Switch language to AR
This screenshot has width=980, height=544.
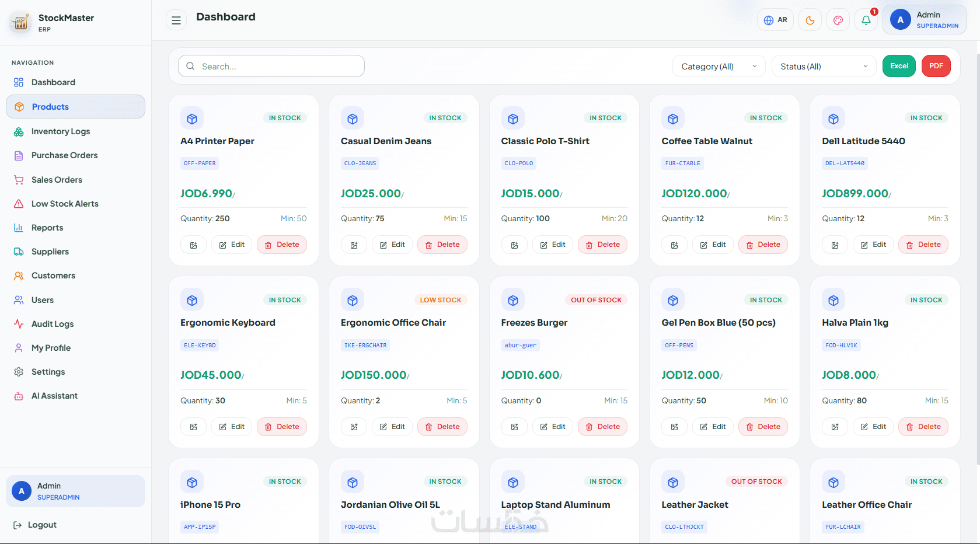click(x=775, y=20)
